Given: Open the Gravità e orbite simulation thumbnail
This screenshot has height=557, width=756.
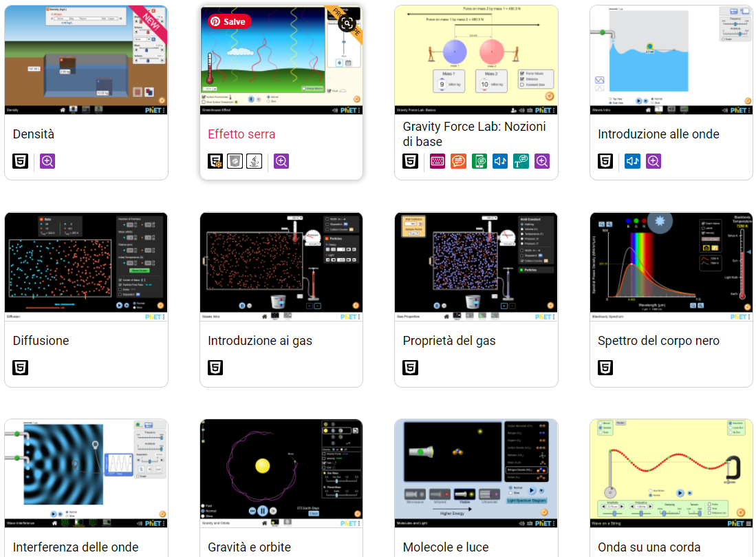Looking at the screenshot, I should 281,473.
